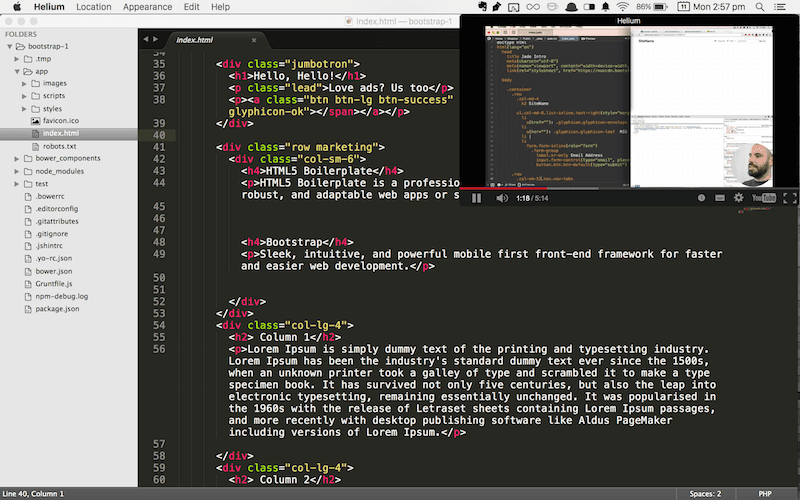Screen dimensions: 800x500
Task: Expand the styles folder
Action: pyautogui.click(x=24, y=109)
